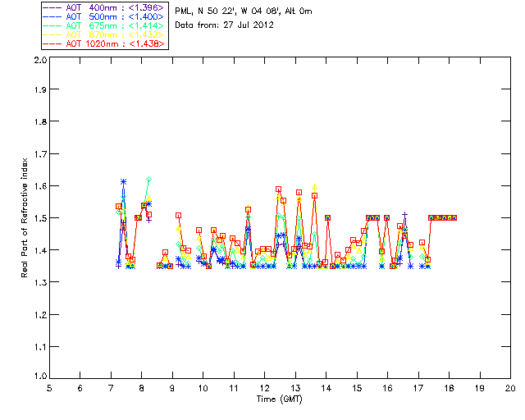Click the AOT 400nm legend entry
Screen dimensions: 525x420
(x=104, y=7)
